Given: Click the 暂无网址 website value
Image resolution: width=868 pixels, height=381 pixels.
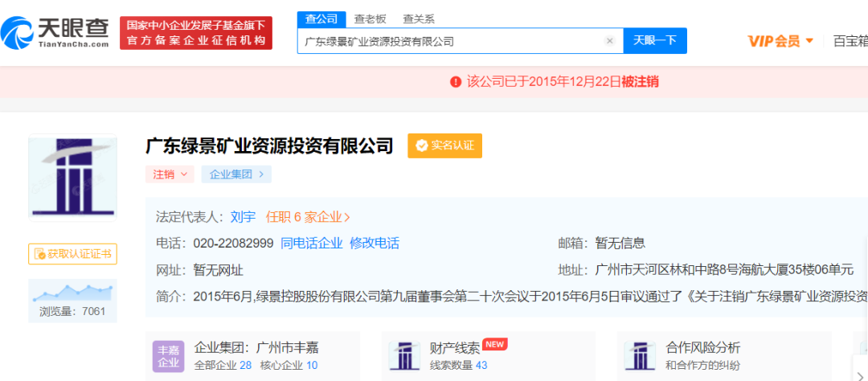Looking at the screenshot, I should [x=218, y=270].
